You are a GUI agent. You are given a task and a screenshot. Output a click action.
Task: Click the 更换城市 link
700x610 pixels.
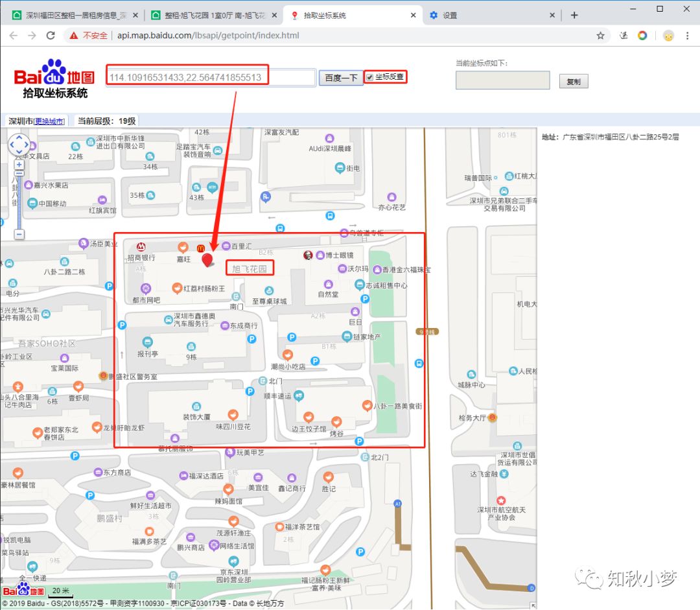point(49,121)
